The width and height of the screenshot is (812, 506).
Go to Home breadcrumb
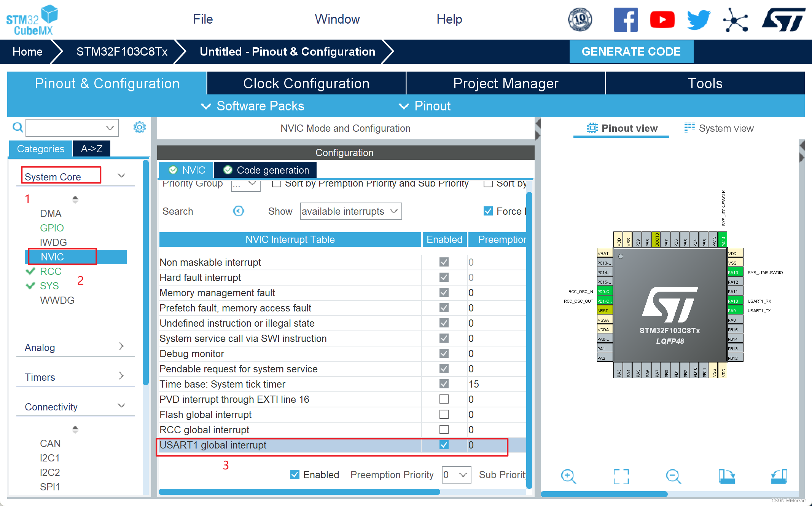pos(27,52)
